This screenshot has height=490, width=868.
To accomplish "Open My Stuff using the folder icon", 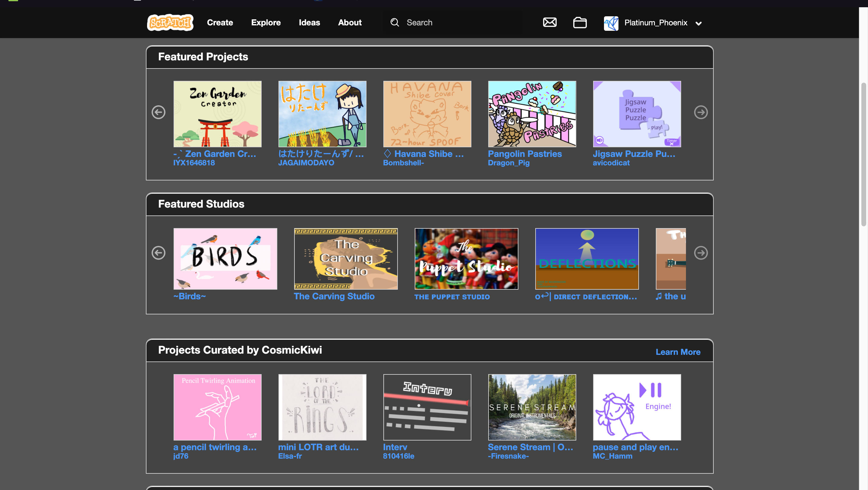I will (x=580, y=22).
